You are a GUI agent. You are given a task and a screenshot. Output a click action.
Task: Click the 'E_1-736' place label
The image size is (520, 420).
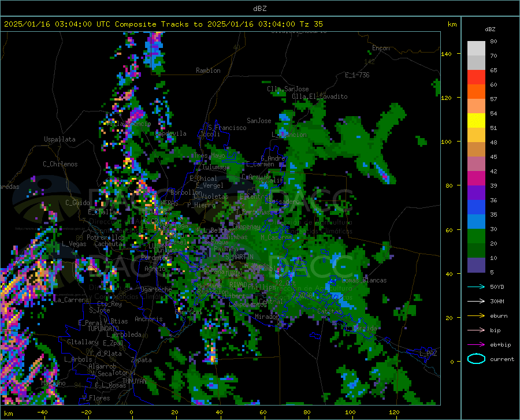click(x=357, y=75)
